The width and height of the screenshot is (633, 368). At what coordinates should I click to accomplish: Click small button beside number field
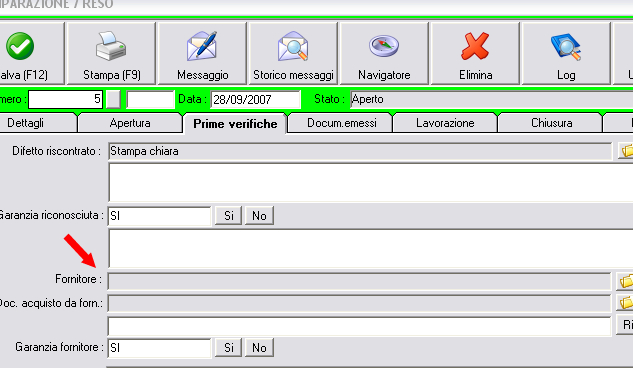(113, 99)
